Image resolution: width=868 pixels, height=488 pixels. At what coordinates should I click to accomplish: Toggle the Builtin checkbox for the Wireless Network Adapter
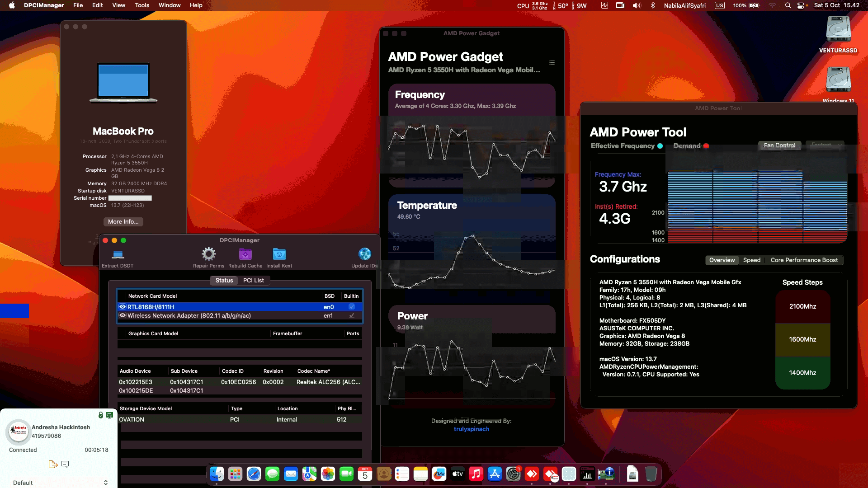351,315
